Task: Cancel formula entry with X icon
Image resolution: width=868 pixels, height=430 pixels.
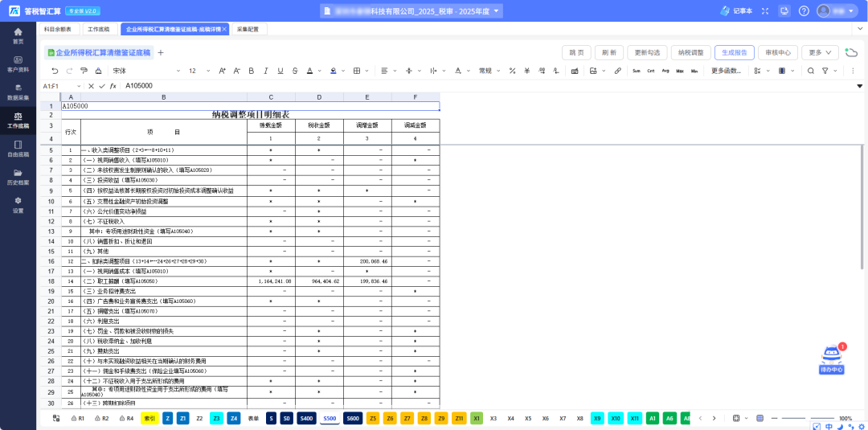Action: 91,86
